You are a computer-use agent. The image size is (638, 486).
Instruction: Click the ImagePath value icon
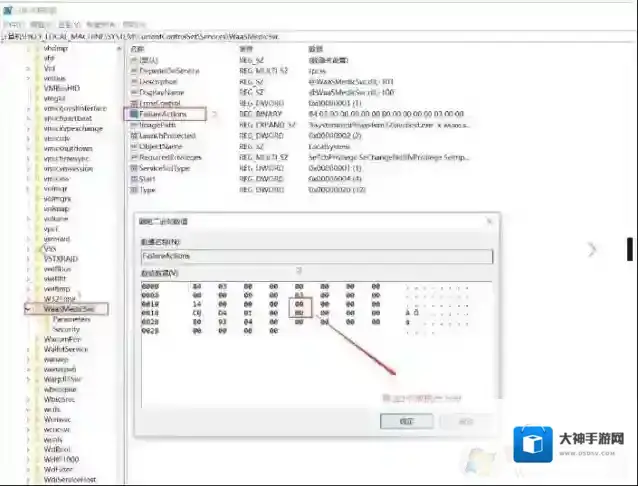coord(134,125)
